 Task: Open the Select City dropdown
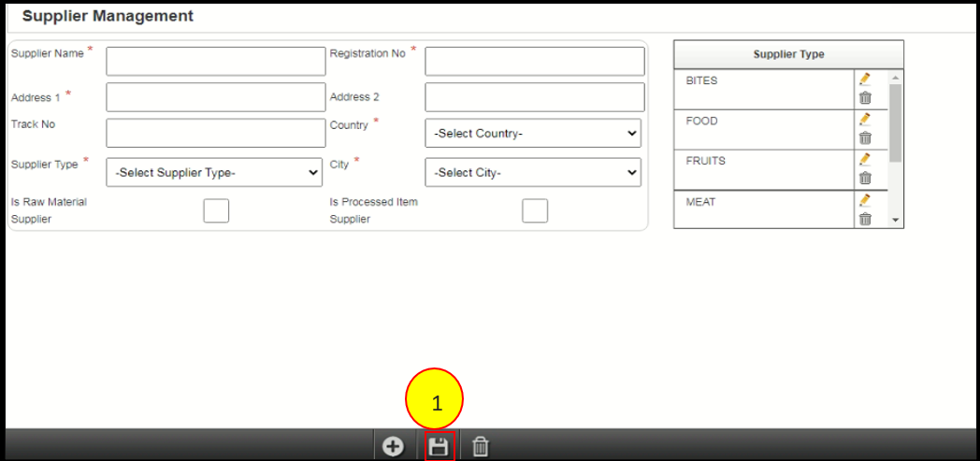533,173
